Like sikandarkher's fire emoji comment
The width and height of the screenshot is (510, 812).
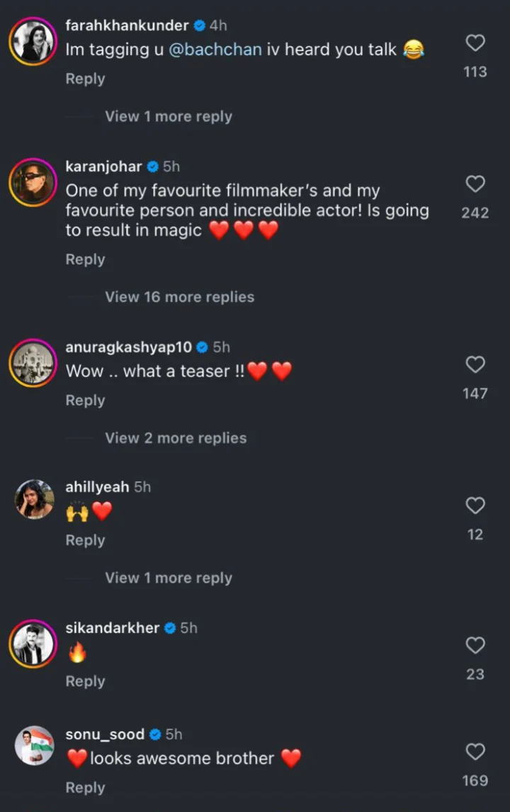tap(475, 646)
